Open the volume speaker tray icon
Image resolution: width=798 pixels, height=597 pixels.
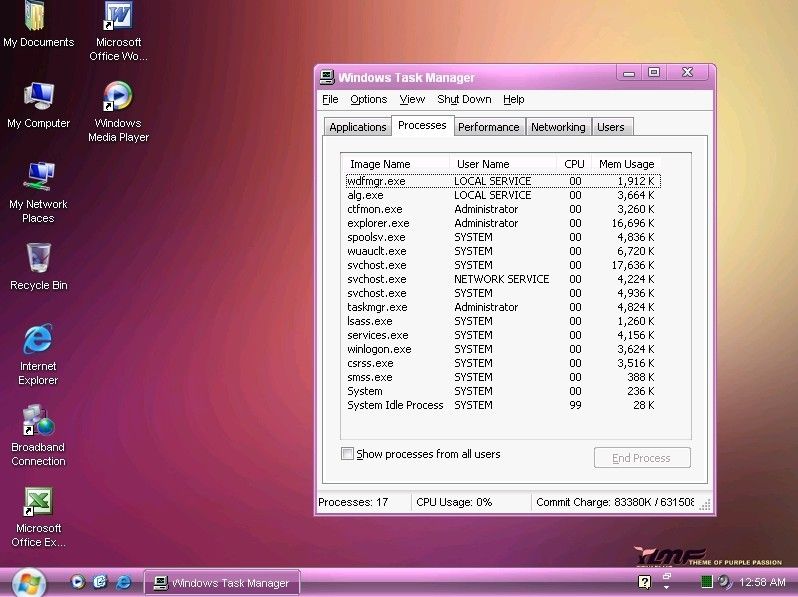coord(724,582)
